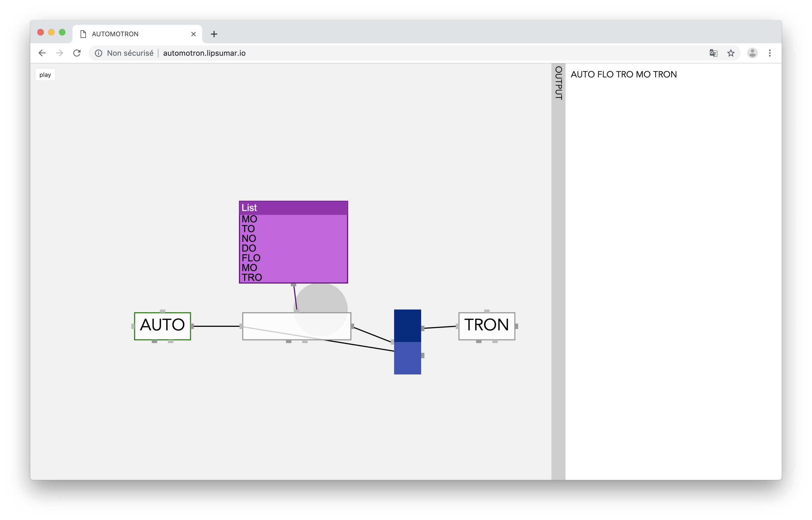Click the play button
Viewport: 812px width, 520px height.
pos(45,75)
